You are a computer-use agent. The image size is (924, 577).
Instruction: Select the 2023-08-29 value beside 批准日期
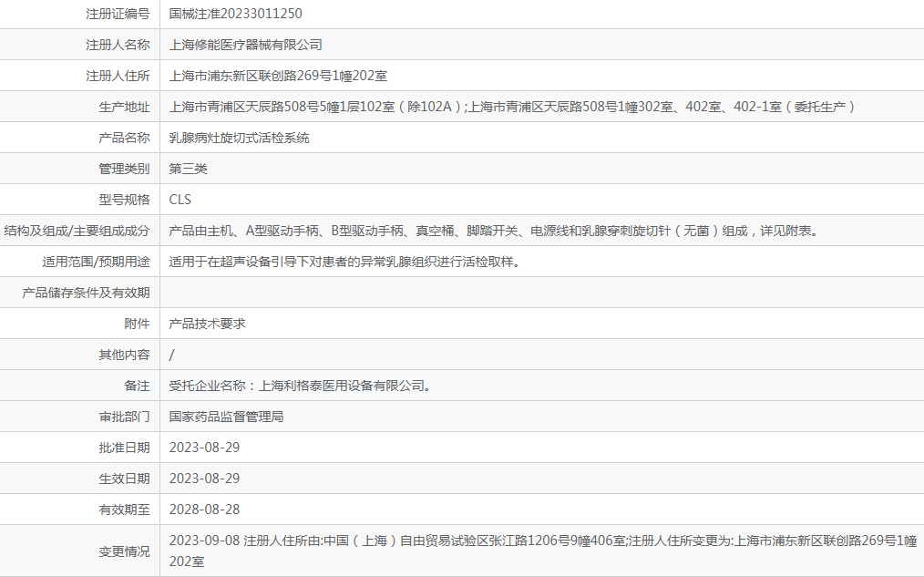[204, 448]
